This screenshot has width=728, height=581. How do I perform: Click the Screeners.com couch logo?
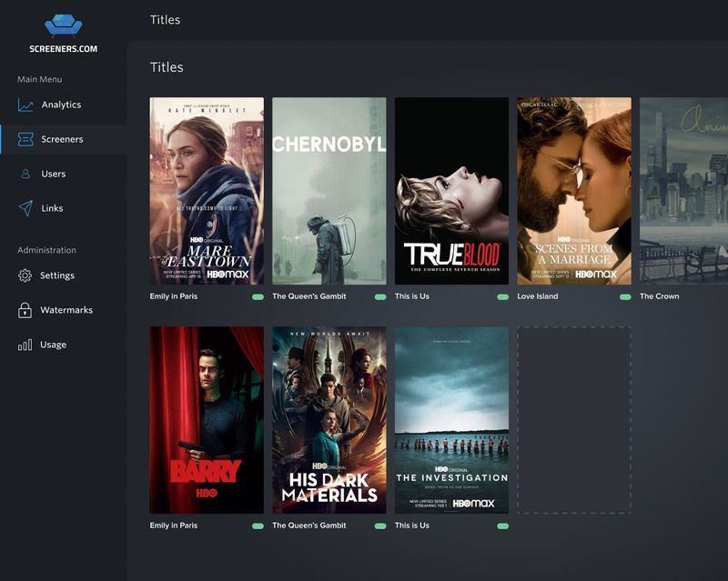[63, 25]
